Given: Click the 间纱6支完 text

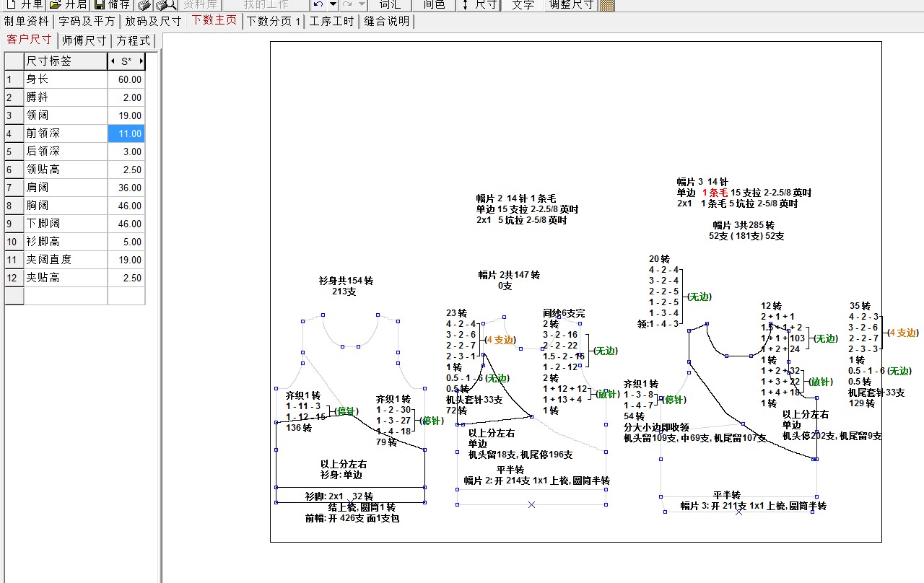Looking at the screenshot, I should [x=564, y=313].
